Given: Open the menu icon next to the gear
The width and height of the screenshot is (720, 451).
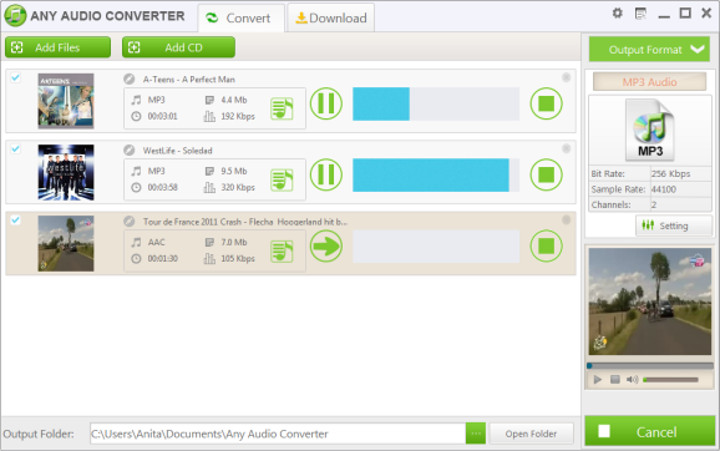Looking at the screenshot, I should tap(641, 14).
